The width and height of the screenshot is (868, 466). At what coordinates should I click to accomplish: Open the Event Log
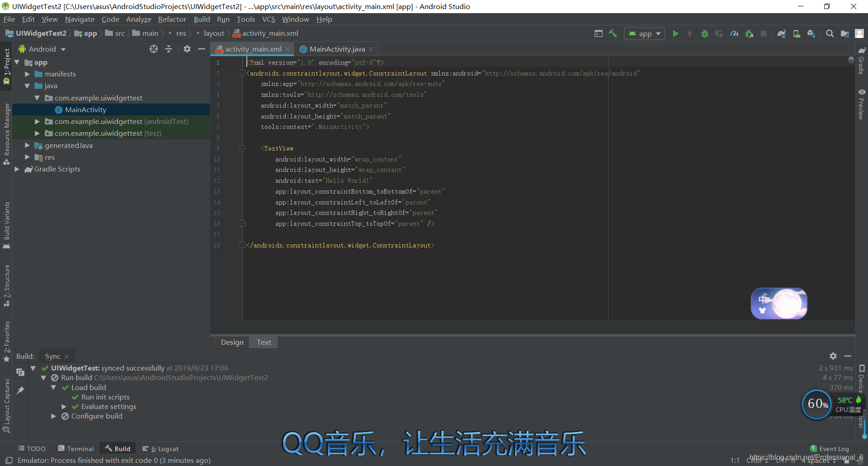[x=830, y=449]
